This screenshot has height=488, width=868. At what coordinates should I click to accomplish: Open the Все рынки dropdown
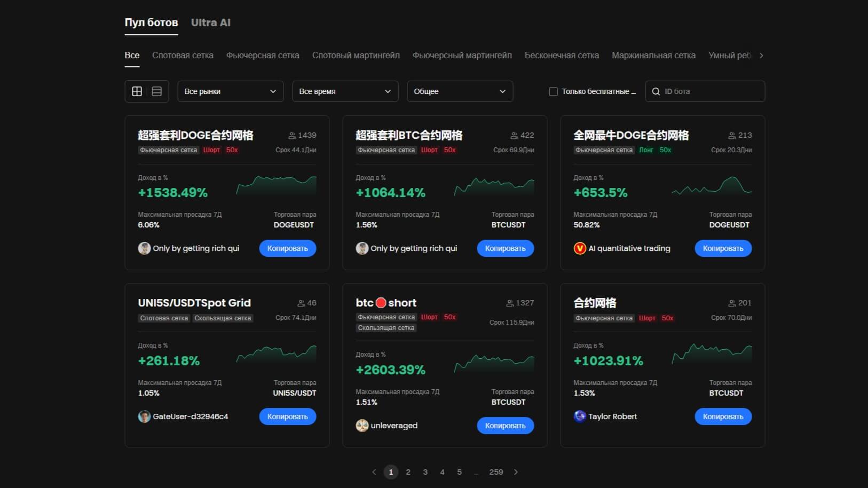click(230, 91)
